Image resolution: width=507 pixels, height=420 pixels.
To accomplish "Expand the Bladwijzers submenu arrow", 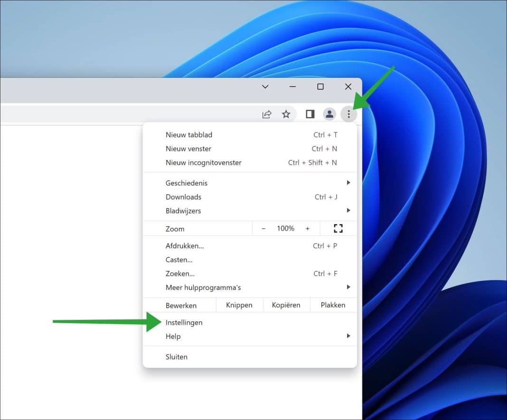I will click(348, 210).
